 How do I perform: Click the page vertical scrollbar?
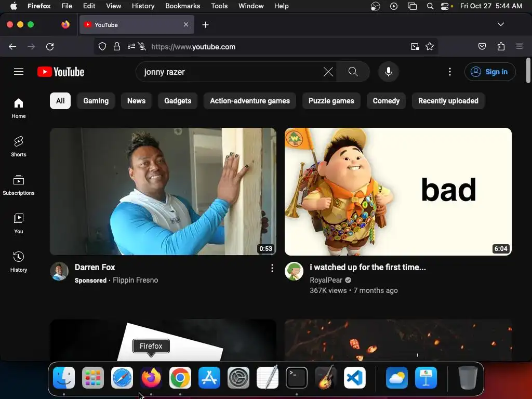coord(528,71)
